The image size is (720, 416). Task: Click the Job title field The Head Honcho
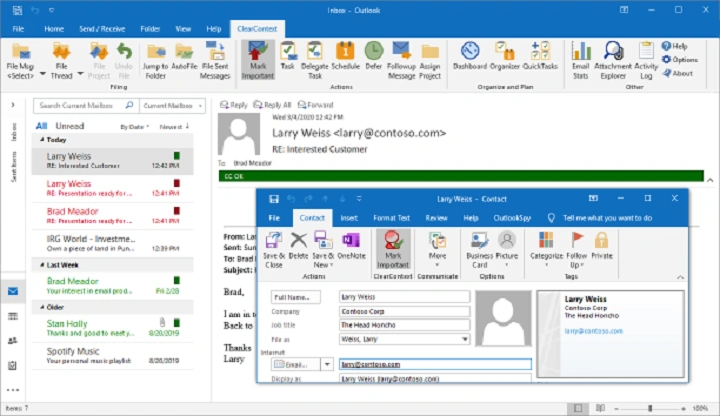pyautogui.click(x=405, y=325)
